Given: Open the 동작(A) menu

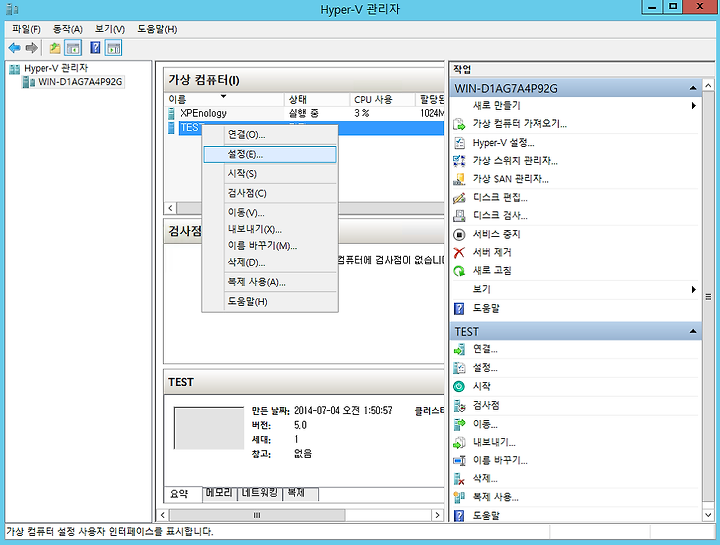Looking at the screenshot, I should (x=68, y=29).
